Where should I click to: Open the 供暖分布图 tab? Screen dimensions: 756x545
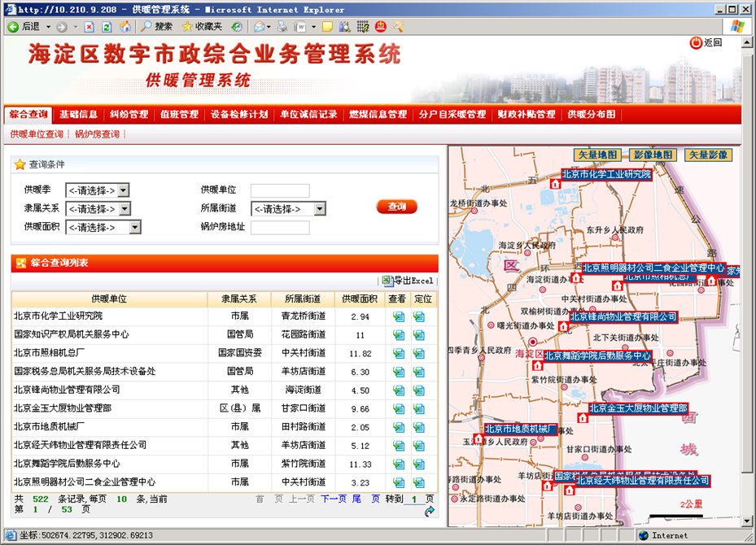pos(591,115)
